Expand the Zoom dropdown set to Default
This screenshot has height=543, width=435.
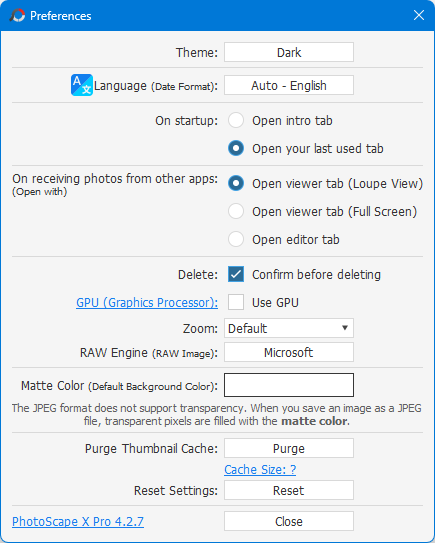pyautogui.click(x=289, y=328)
